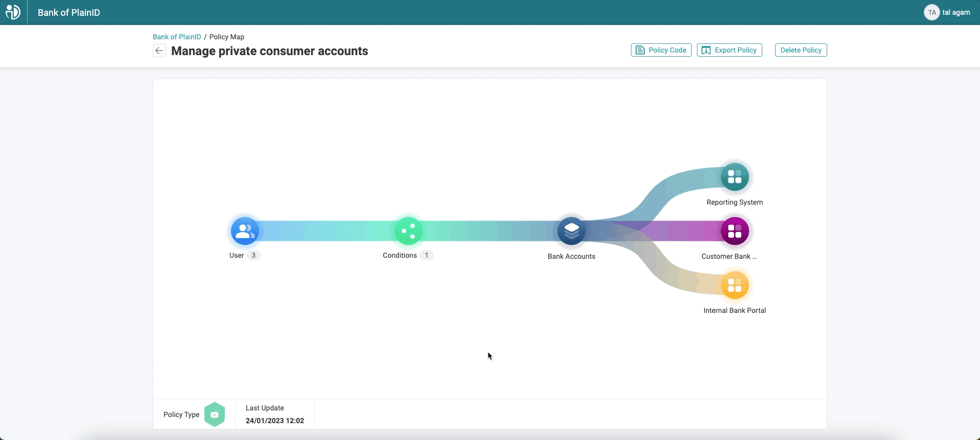The image size is (980, 440).
Task: Click the Manage private consumer accounts heading
Action: (270, 51)
